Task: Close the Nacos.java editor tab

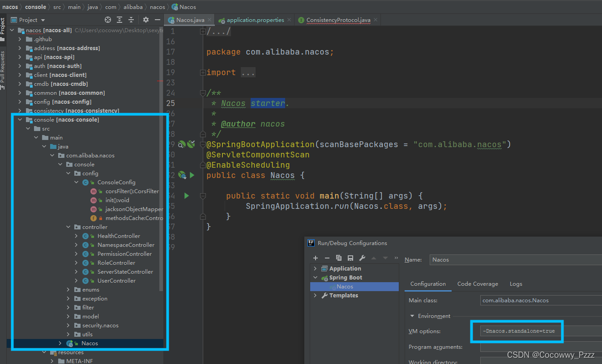Action: [209, 20]
